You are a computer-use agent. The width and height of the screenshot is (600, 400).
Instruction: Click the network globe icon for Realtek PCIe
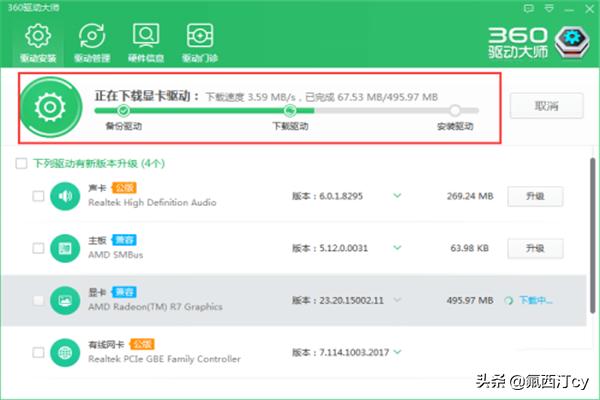65,353
